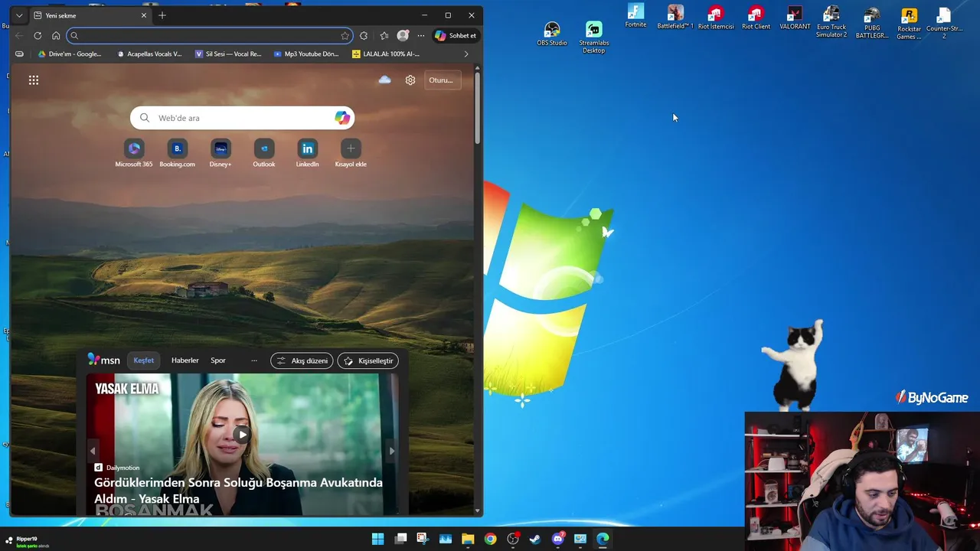980x551 pixels.
Task: Select the VALORANT desktop icon
Action: (x=795, y=17)
